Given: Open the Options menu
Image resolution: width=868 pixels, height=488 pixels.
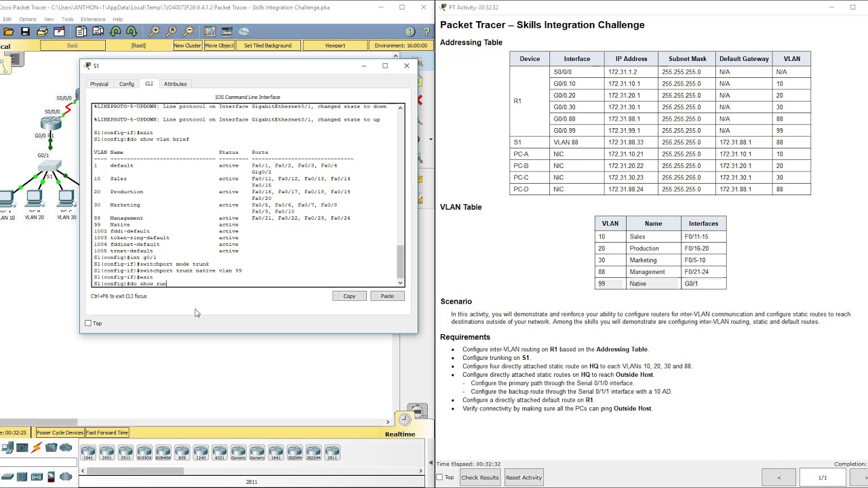Looking at the screenshot, I should [x=28, y=19].
